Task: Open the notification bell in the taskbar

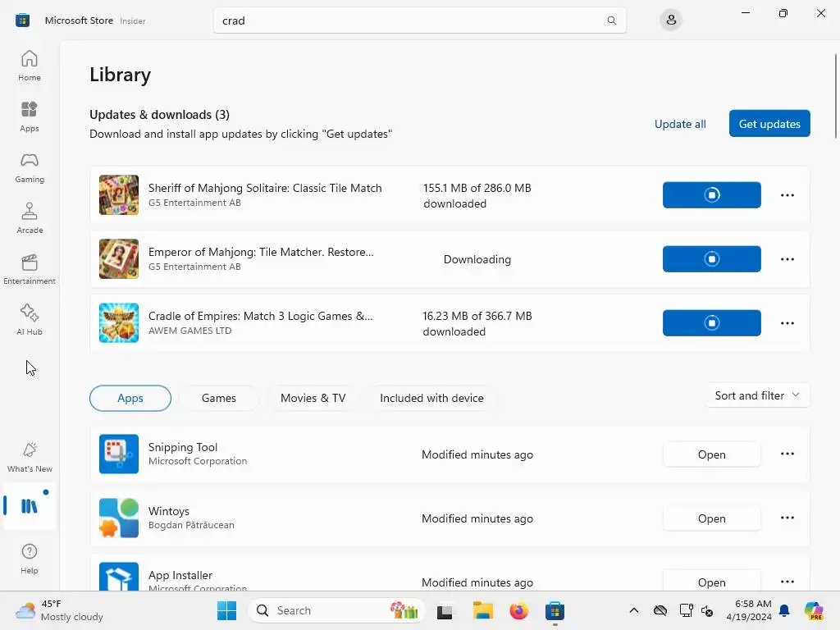Action: (x=784, y=610)
